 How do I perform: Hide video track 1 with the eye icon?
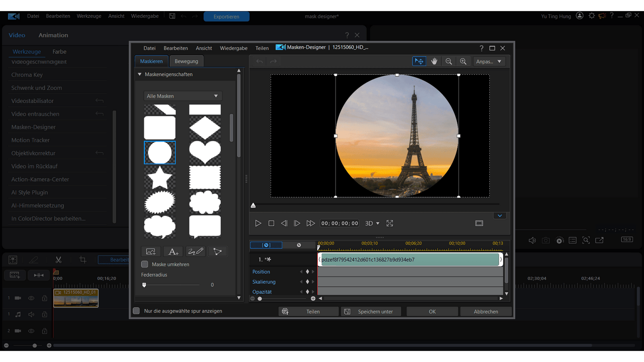(31, 298)
